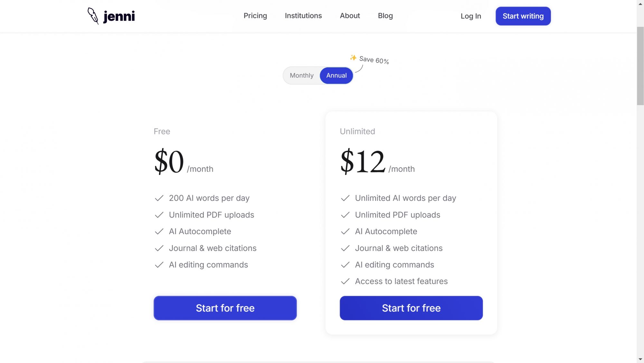Start for free on the Free plan
This screenshot has height=363, width=644.
tap(225, 308)
